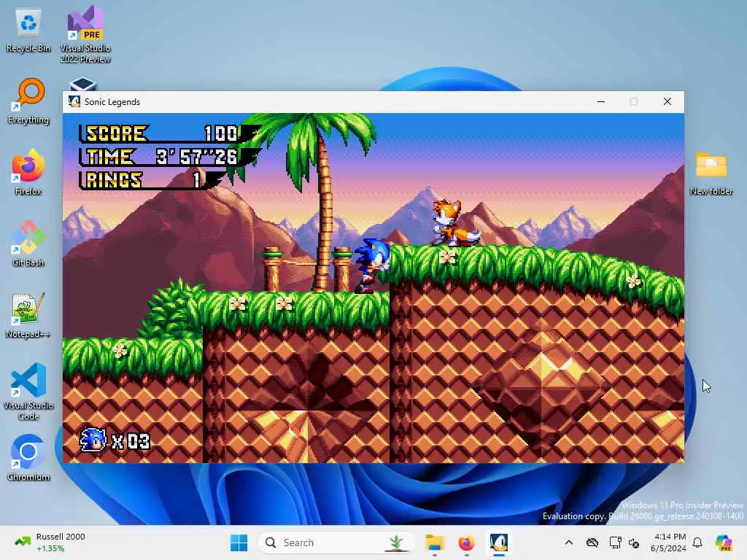This screenshot has width=747, height=560.
Task: Click the Sonic Legends window title icon
Action: pos(74,101)
